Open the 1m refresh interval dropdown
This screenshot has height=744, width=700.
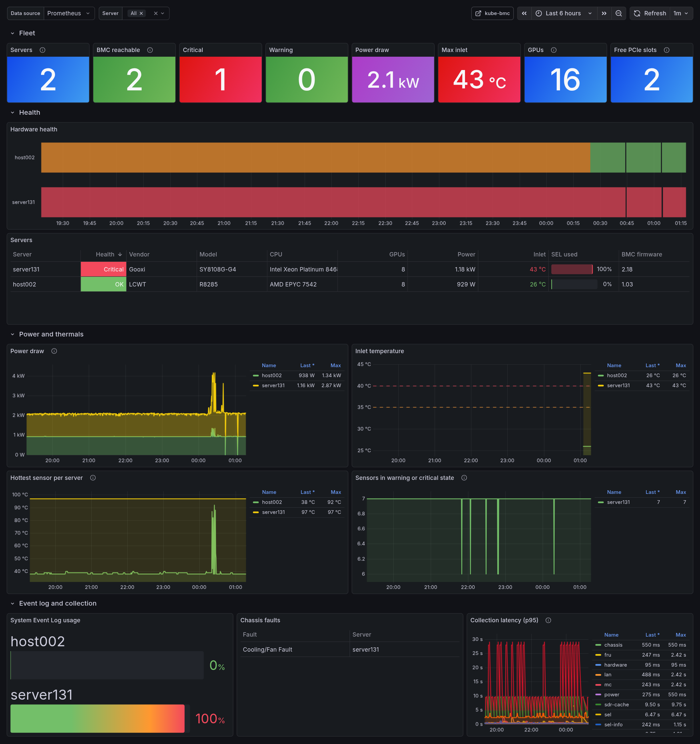point(681,13)
